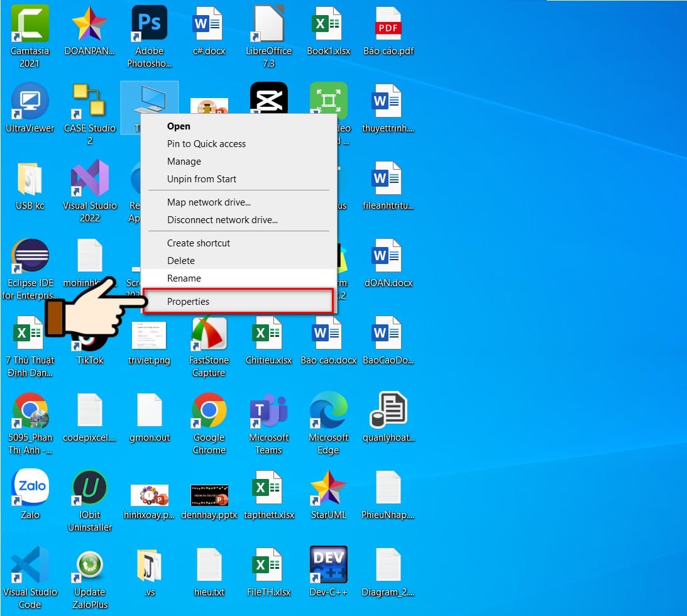The height and width of the screenshot is (616, 687).
Task: Select the Visual Studio Code icon
Action: coord(30,564)
